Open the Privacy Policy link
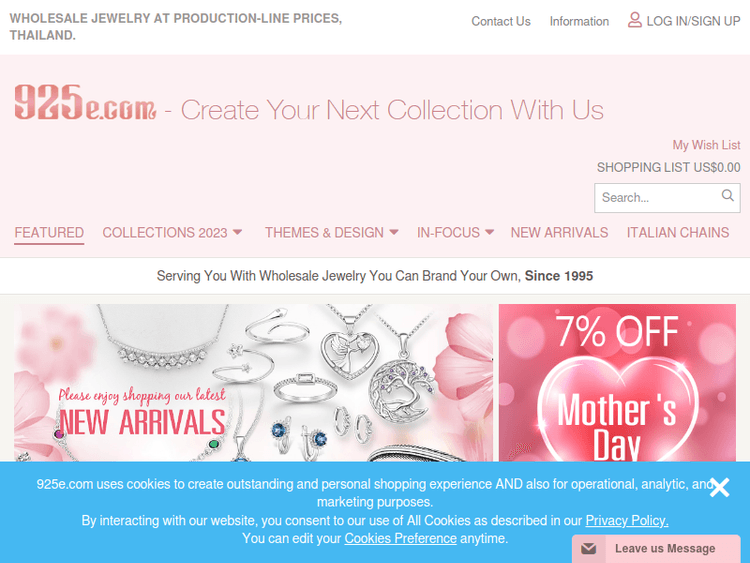 click(627, 520)
